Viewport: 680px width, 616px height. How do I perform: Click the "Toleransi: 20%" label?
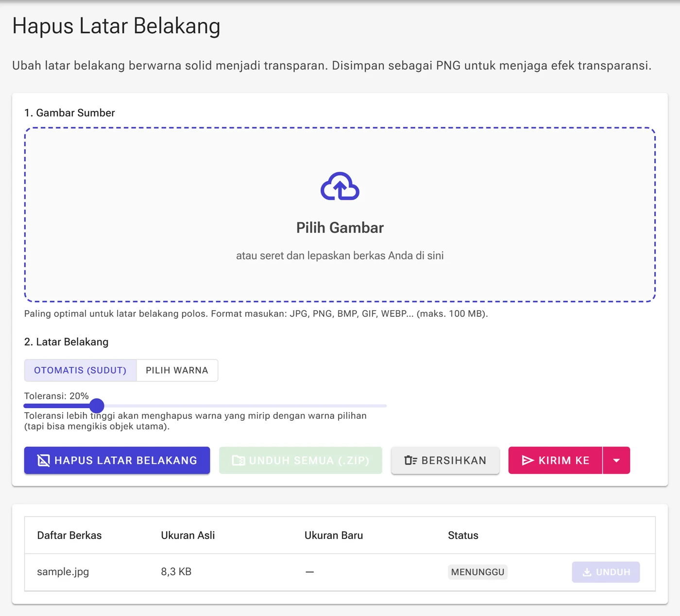pyautogui.click(x=56, y=396)
